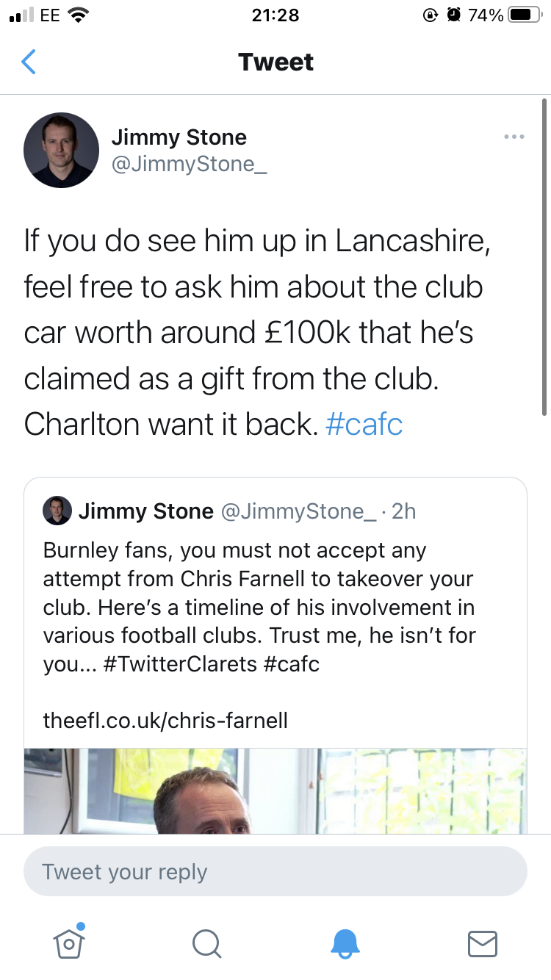Open the Search tab

pos(206,943)
